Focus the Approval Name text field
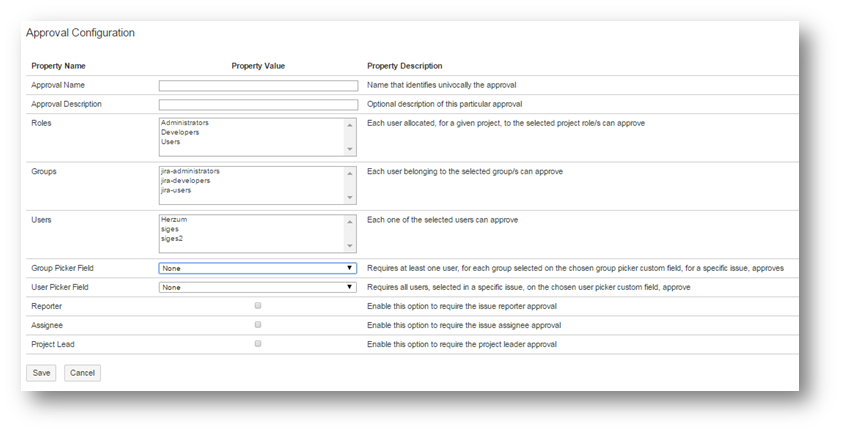Screen dimensions: 841x433 (257, 86)
